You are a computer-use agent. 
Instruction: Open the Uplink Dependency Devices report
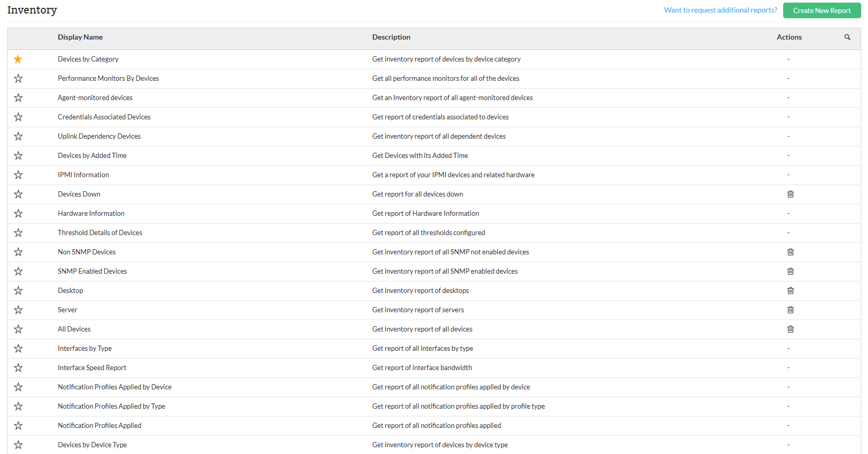click(99, 136)
